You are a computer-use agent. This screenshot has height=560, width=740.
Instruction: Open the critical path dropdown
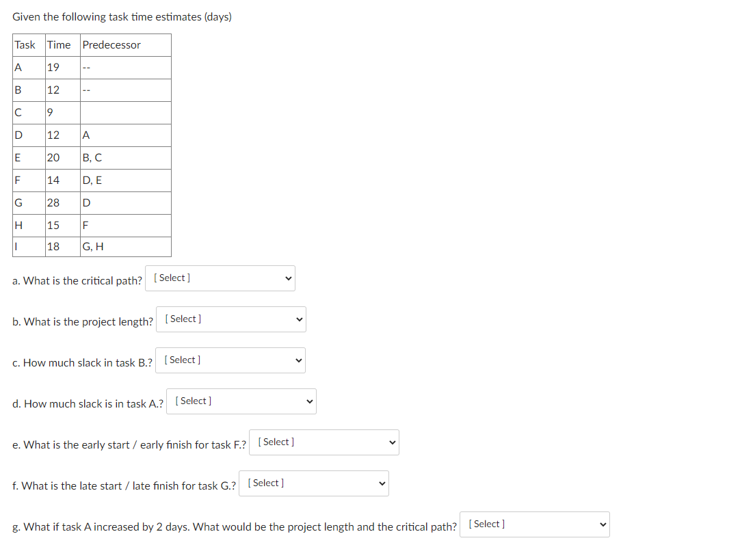click(x=220, y=278)
